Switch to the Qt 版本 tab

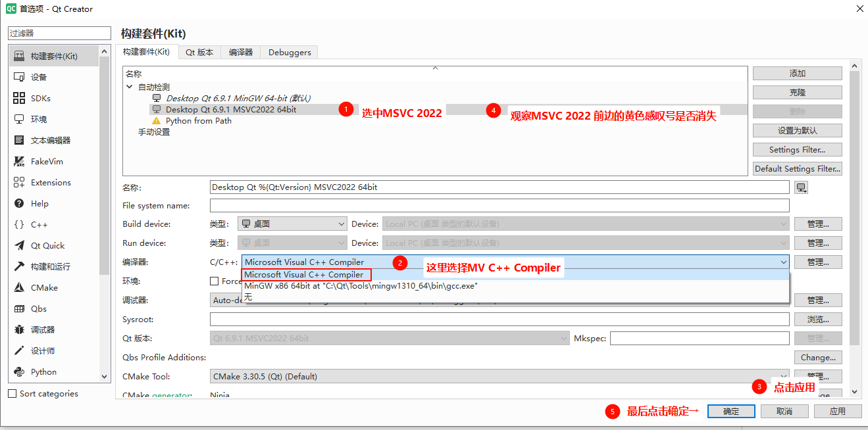coord(199,52)
